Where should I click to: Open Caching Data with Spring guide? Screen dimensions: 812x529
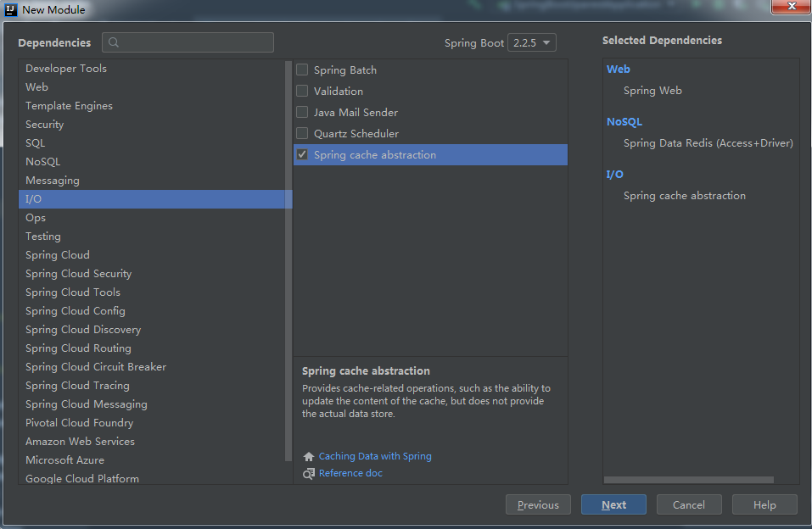coord(375,456)
